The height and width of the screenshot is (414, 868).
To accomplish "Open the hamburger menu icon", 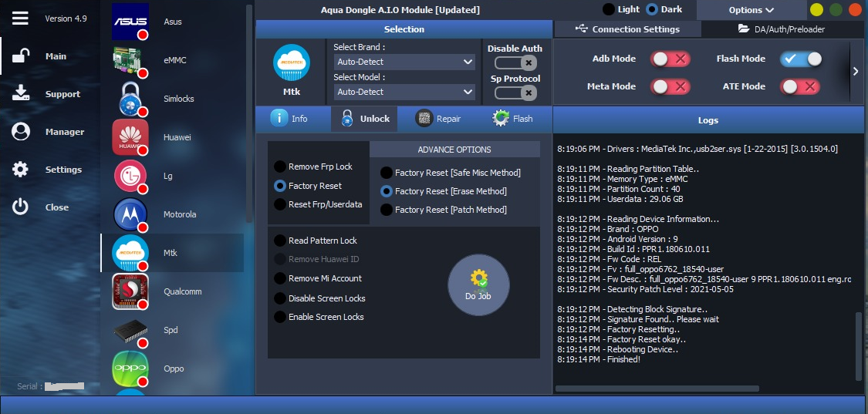I will 20,19.
